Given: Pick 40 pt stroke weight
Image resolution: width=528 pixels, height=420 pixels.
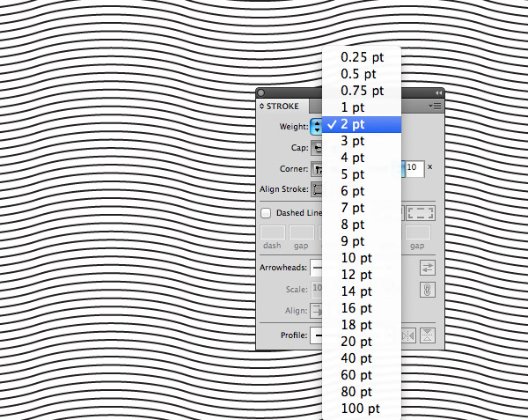Looking at the screenshot, I should [x=362, y=358].
